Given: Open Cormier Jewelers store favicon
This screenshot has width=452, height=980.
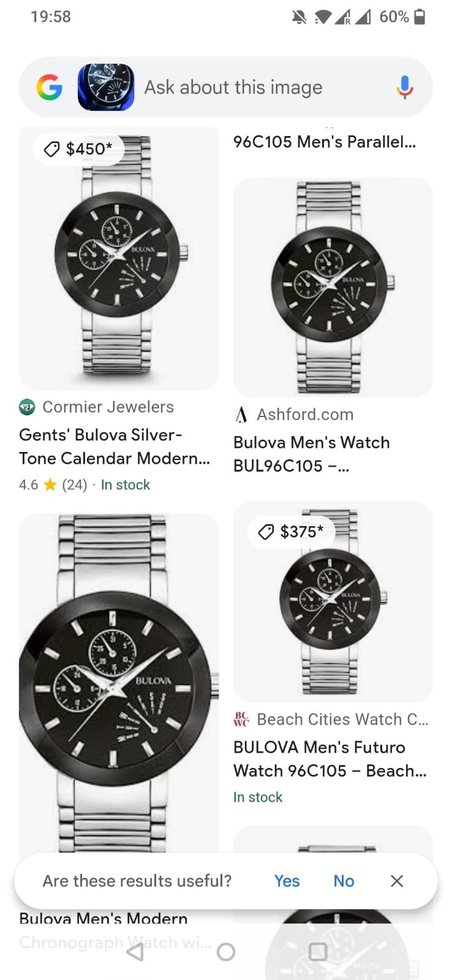Looking at the screenshot, I should pyautogui.click(x=27, y=407).
